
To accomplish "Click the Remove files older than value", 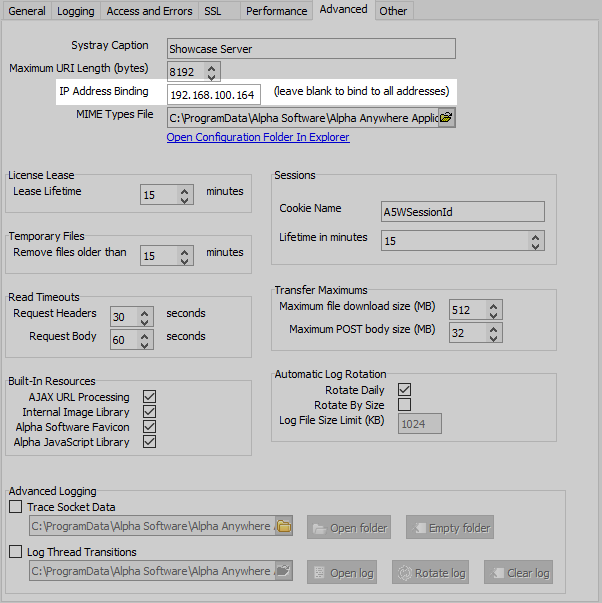I will point(159,256).
